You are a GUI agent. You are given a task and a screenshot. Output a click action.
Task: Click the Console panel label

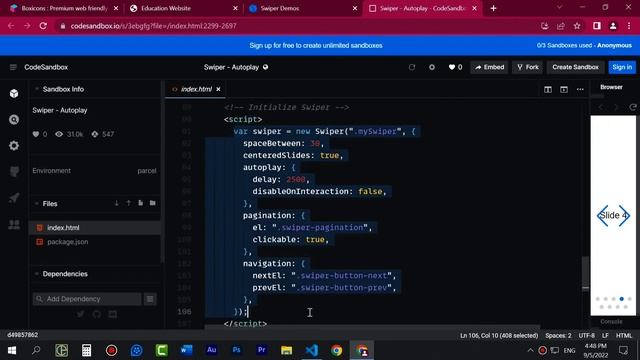611,322
